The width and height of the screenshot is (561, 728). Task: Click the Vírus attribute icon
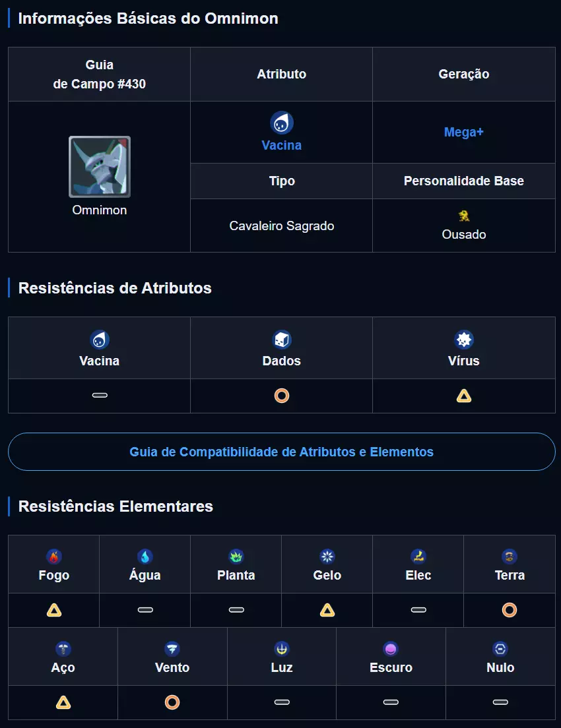coord(464,340)
